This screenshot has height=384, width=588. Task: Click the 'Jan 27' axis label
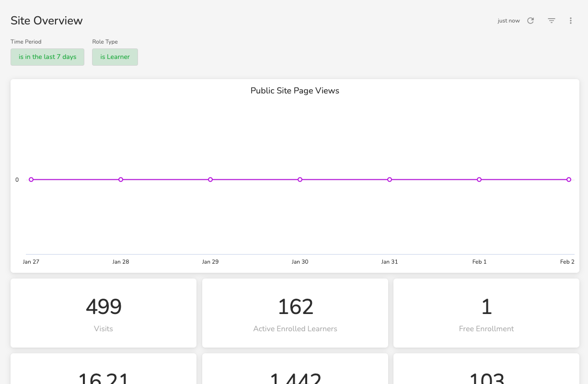[x=31, y=262]
